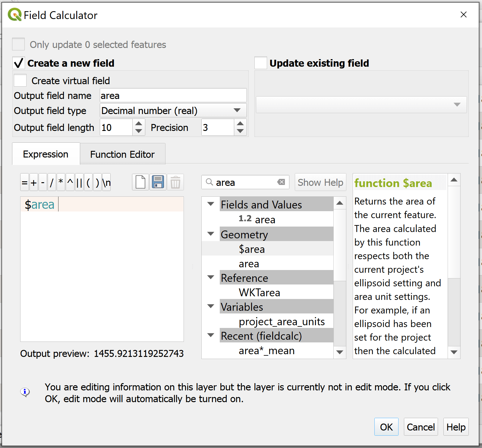Uncheck the Create a new field checkbox
Viewport: 482px width, 448px height.
pos(19,63)
